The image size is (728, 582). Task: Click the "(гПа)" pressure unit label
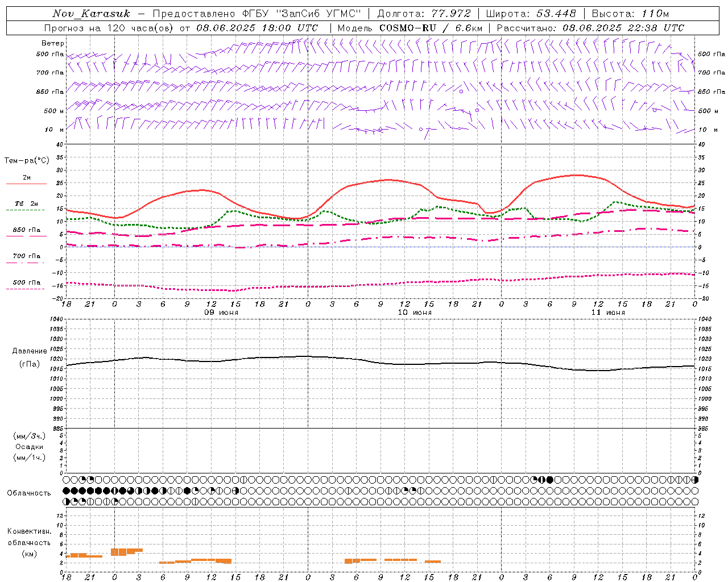click(x=30, y=364)
